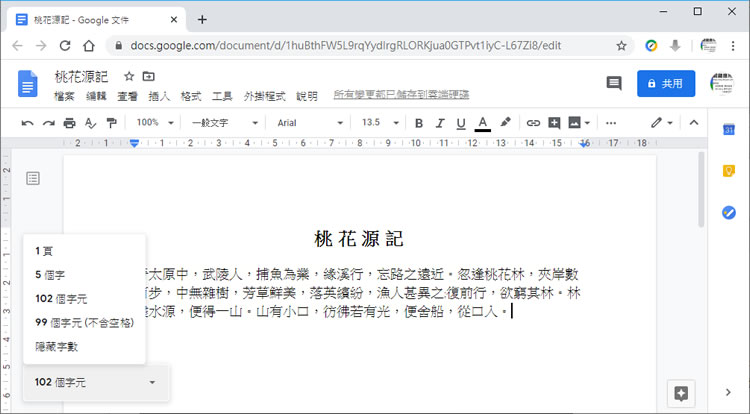The width and height of the screenshot is (750, 414).
Task: Open the text color picker
Action: tap(482, 123)
